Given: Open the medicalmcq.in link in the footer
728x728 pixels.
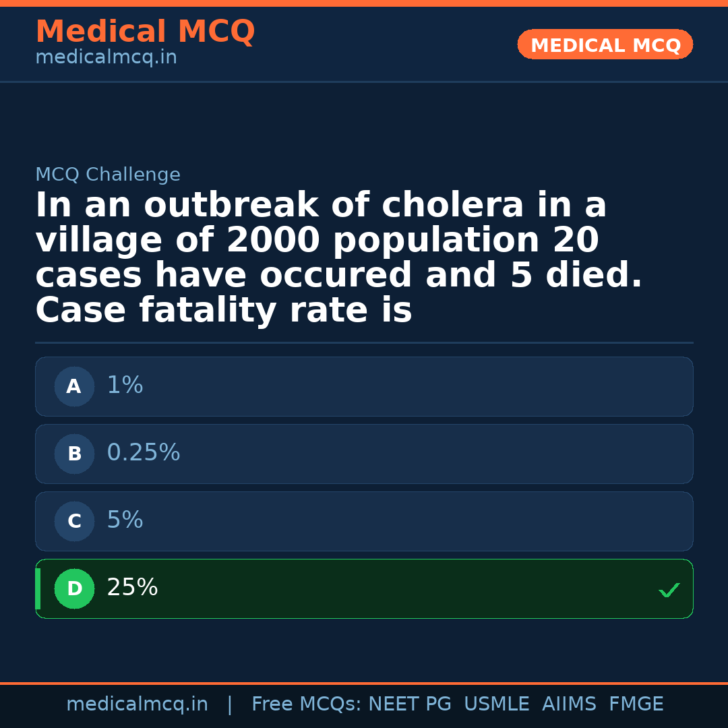Looking at the screenshot, I should pos(137,704).
